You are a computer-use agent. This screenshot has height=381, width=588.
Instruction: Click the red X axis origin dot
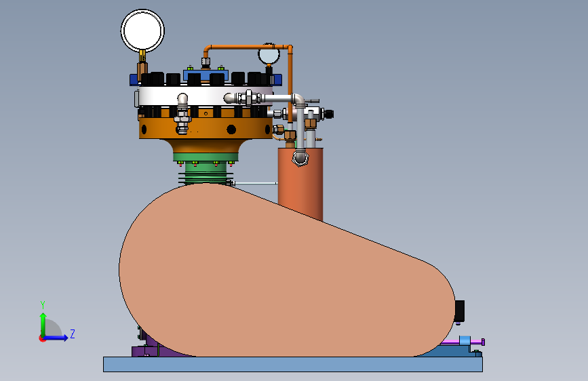pos(41,338)
